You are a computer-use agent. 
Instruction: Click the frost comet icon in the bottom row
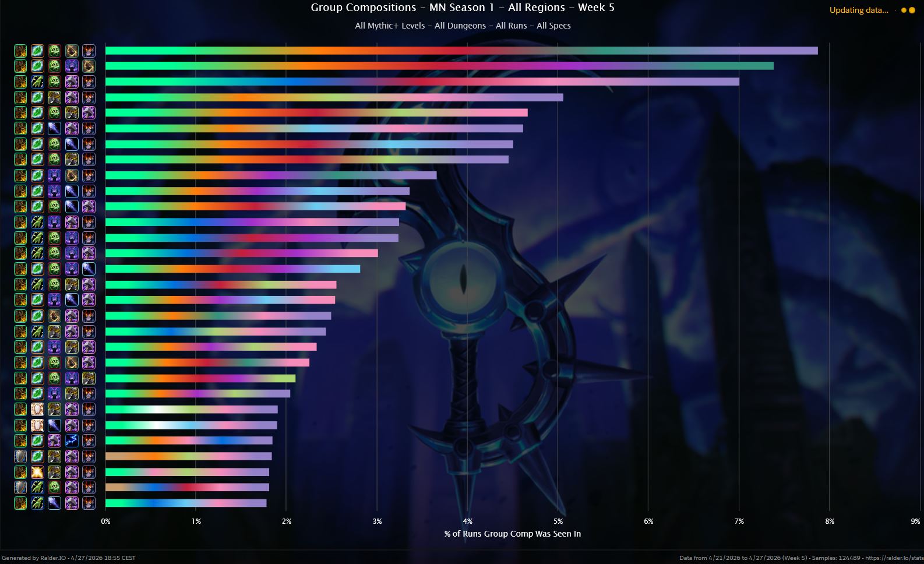click(54, 503)
